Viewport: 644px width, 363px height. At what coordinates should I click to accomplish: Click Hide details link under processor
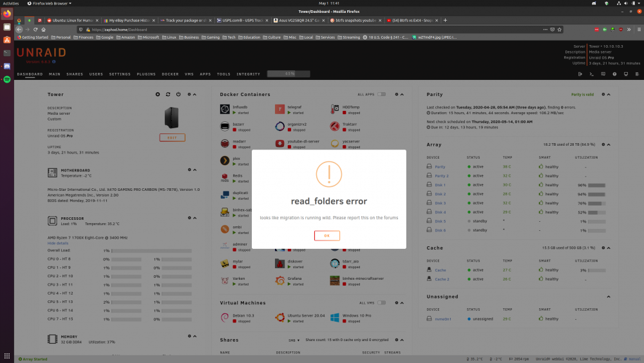point(58,243)
